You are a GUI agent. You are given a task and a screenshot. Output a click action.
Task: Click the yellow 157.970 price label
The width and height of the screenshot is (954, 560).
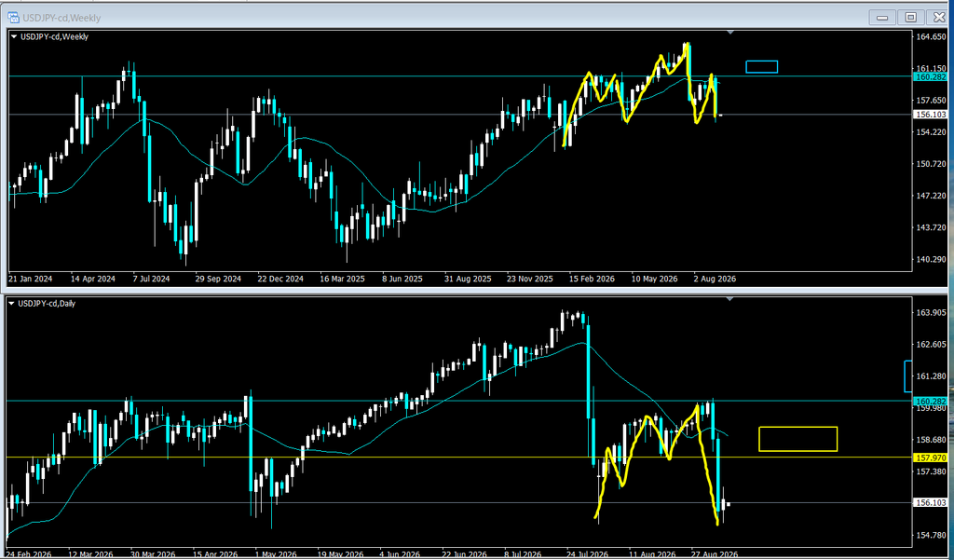click(931, 458)
